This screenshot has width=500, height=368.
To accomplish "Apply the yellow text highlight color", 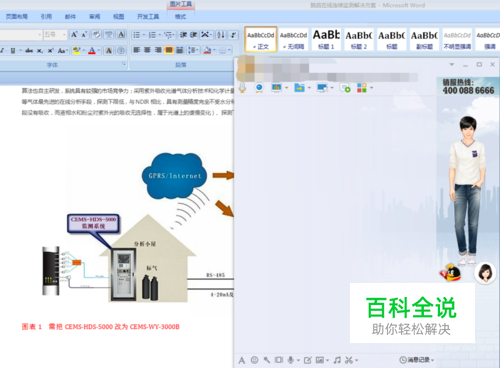I will pyautogui.click(x=77, y=51).
